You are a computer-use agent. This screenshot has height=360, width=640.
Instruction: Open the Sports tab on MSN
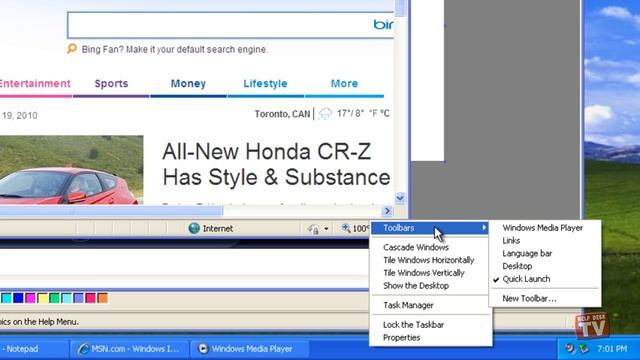pyautogui.click(x=111, y=84)
